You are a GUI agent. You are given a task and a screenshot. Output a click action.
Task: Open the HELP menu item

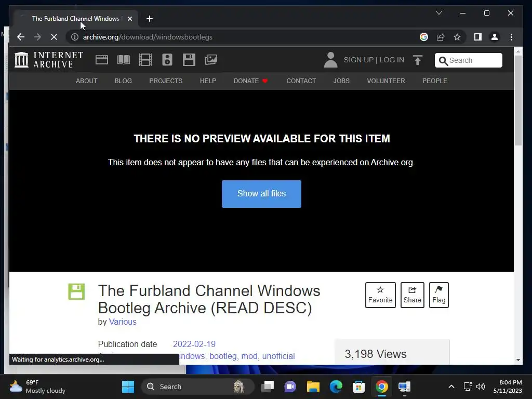(x=208, y=81)
